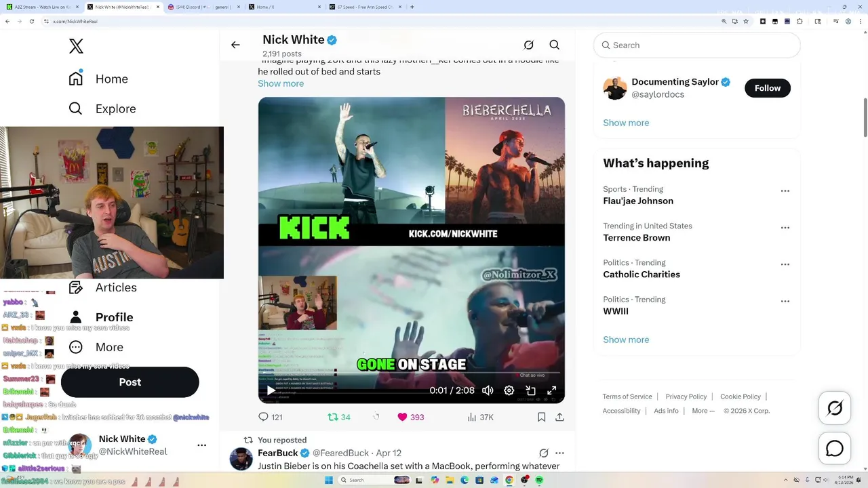Reply to the post with 121 replies
The width and height of the screenshot is (868, 488).
click(270, 418)
